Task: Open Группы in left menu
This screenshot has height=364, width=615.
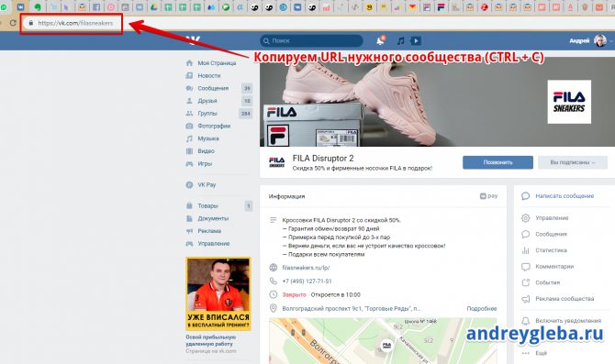Action: click(x=207, y=114)
